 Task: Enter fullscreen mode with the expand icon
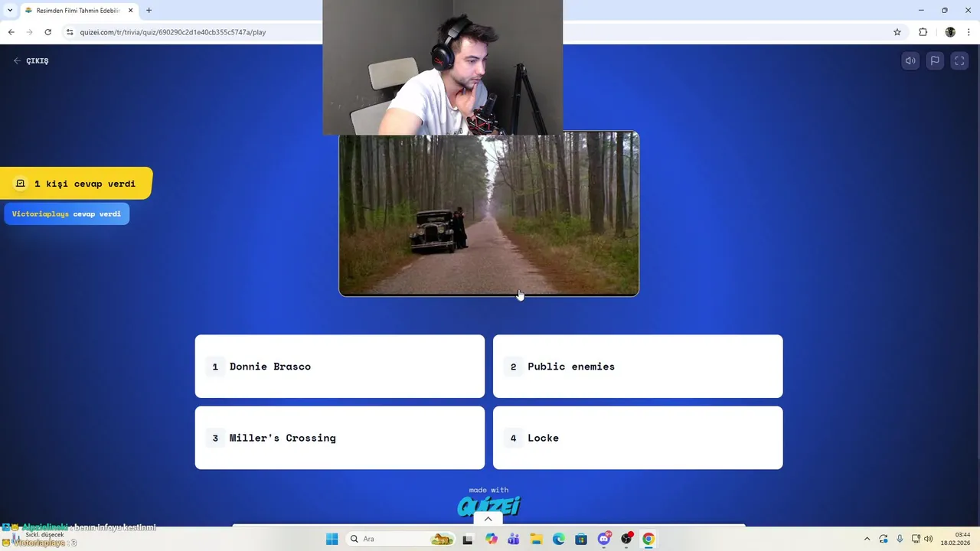[x=959, y=61]
